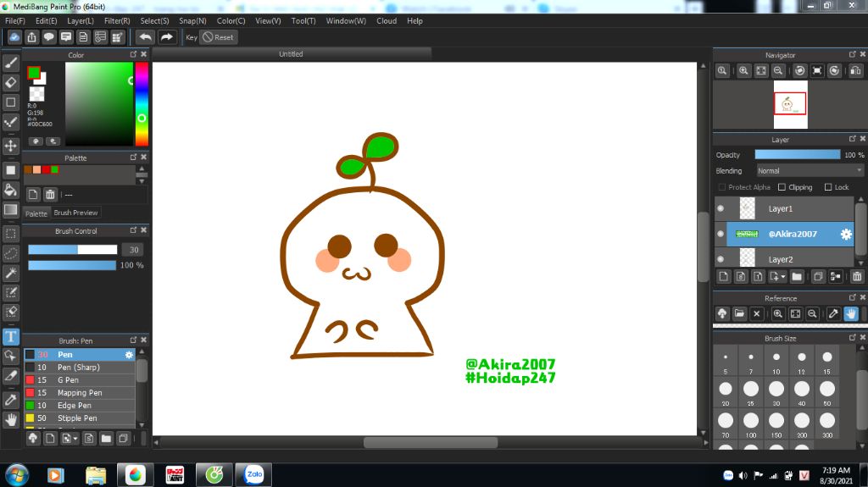
Task: Select the Edge Pen brush
Action: (x=79, y=406)
